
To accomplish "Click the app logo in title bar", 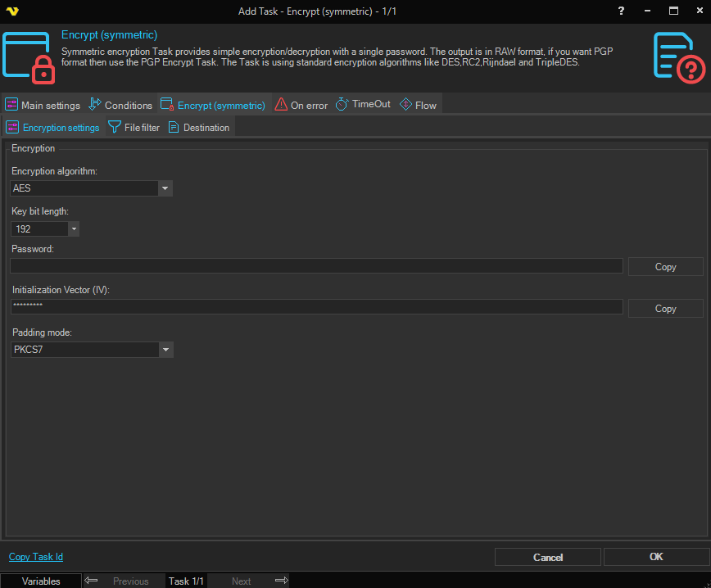I will click(12, 11).
